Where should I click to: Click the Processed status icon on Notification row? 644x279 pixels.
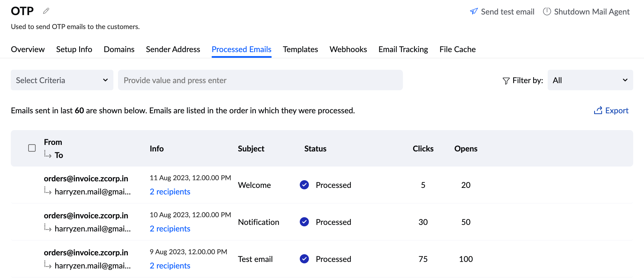click(304, 222)
